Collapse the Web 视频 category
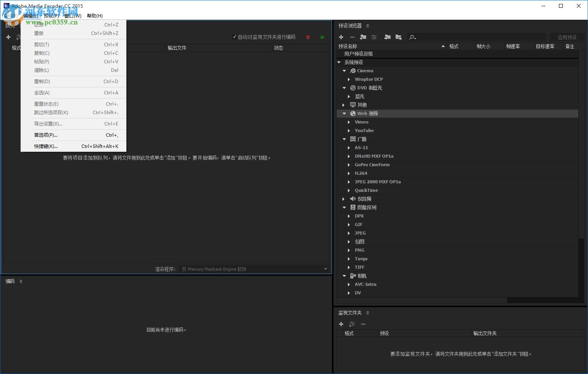 pyautogui.click(x=344, y=113)
